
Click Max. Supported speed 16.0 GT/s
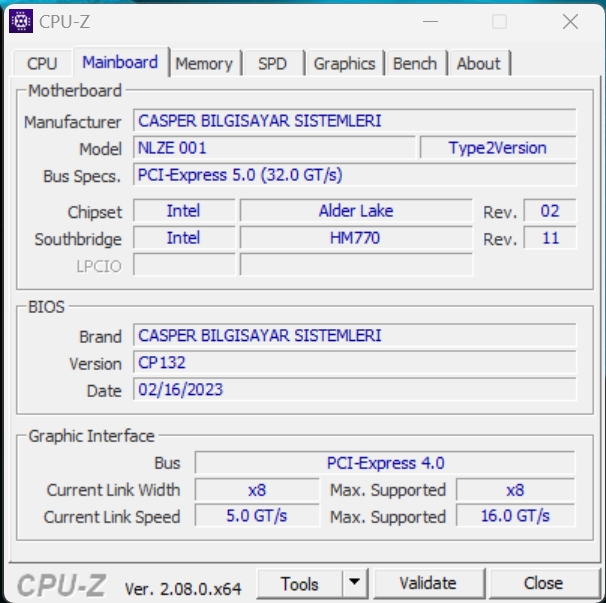pyautogui.click(x=516, y=516)
